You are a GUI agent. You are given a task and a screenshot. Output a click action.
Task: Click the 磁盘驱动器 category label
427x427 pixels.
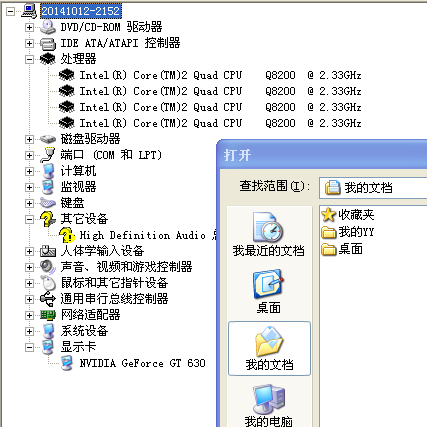(x=90, y=139)
